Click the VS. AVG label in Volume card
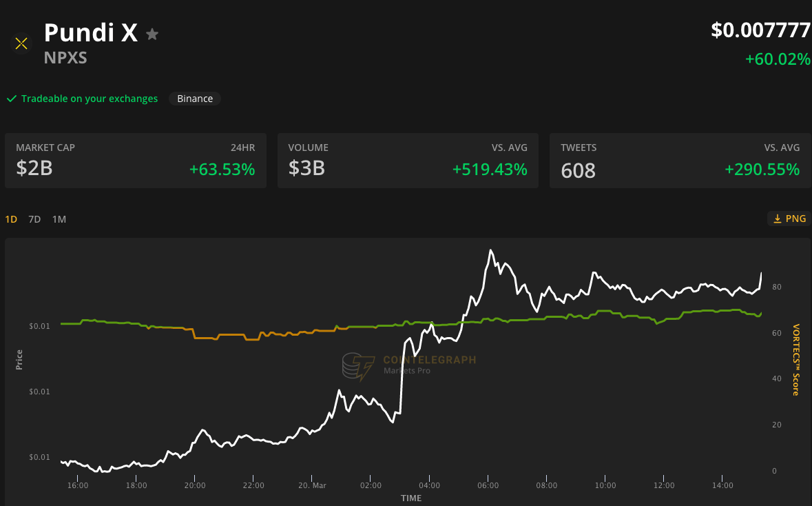The image size is (812, 506). [x=510, y=148]
